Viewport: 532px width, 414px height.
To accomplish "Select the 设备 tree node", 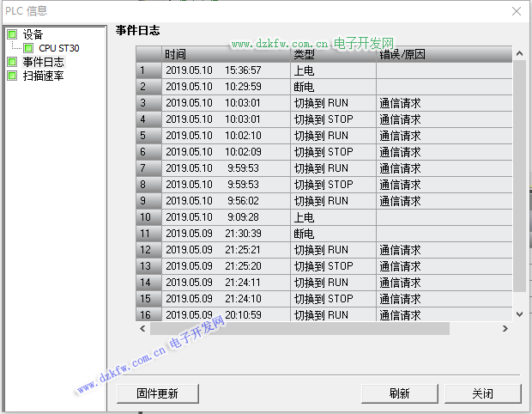I will [x=33, y=34].
